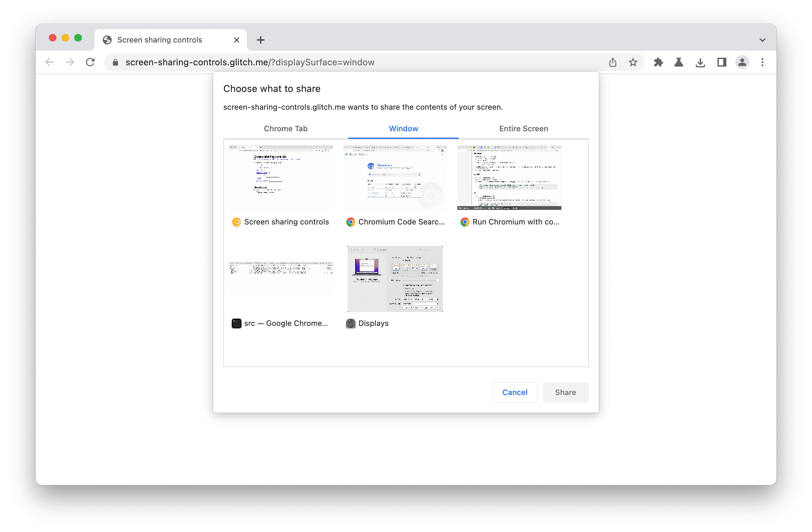Click the Share button
Viewport: 812px width, 532px height.
click(x=566, y=392)
